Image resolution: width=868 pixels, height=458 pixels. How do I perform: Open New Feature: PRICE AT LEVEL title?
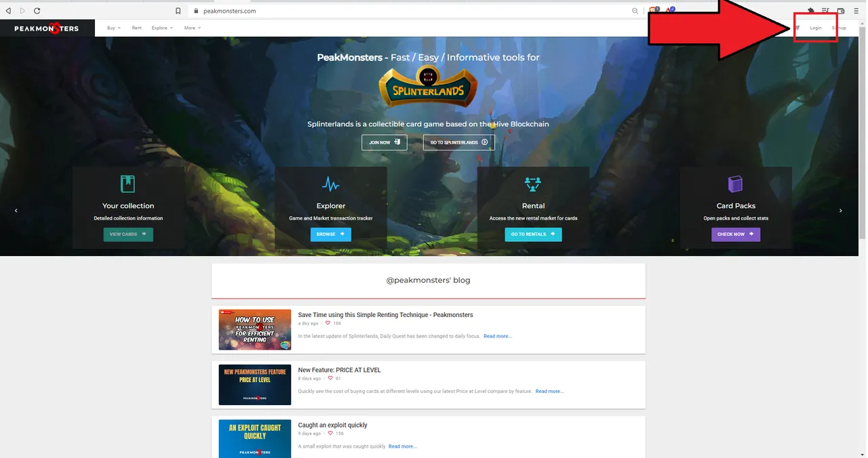[340, 370]
